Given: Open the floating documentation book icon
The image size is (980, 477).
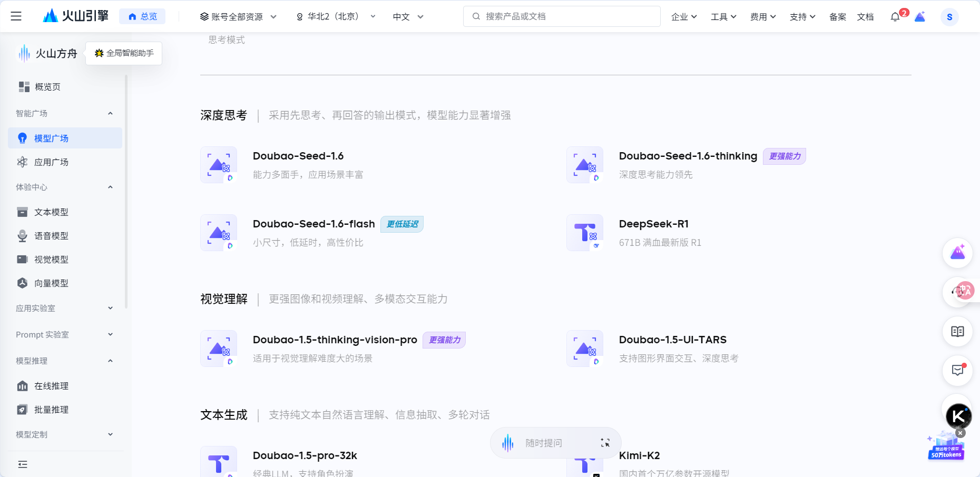Looking at the screenshot, I should [957, 332].
